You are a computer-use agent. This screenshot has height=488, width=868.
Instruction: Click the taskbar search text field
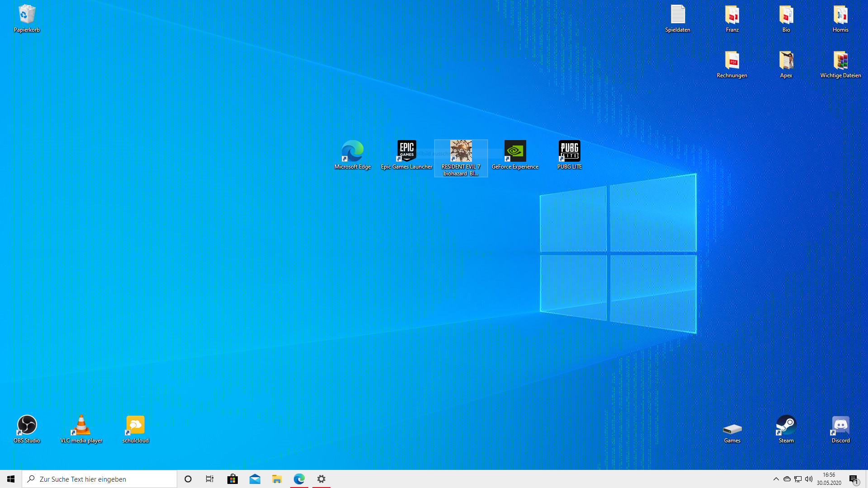coord(99,479)
